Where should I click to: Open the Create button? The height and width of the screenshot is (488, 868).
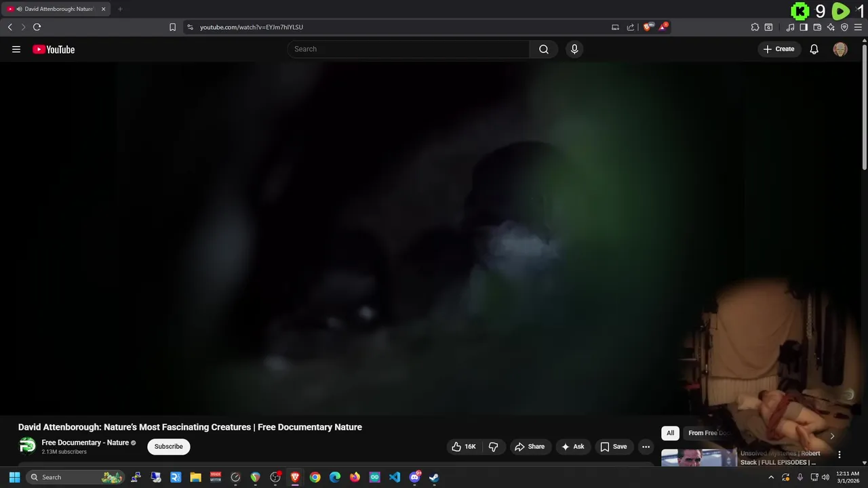click(778, 49)
